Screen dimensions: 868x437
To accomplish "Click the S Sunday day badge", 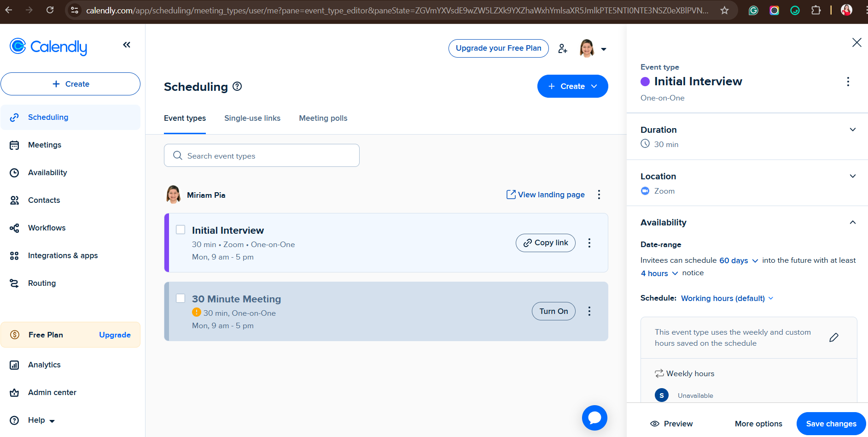I will pyautogui.click(x=662, y=395).
